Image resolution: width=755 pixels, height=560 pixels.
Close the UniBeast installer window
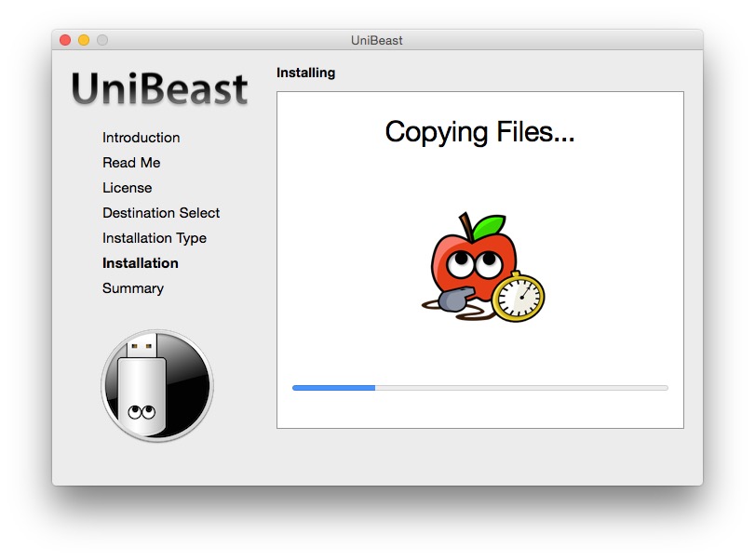tap(65, 40)
